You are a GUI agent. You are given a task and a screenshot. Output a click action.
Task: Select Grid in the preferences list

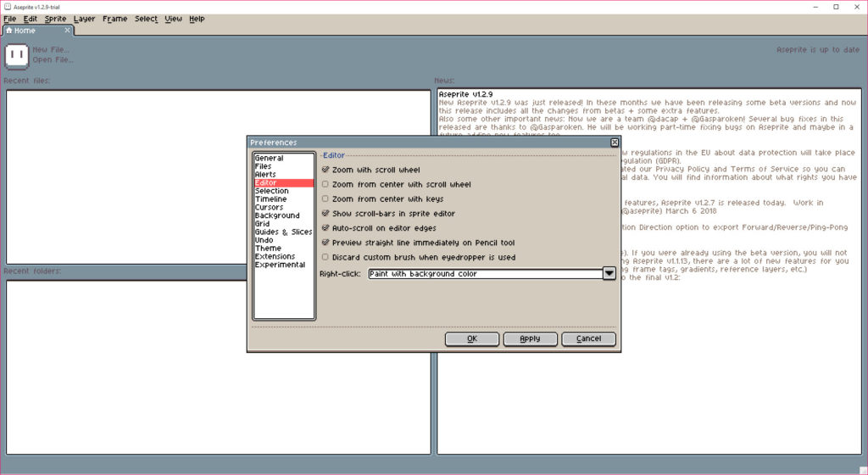(283, 224)
